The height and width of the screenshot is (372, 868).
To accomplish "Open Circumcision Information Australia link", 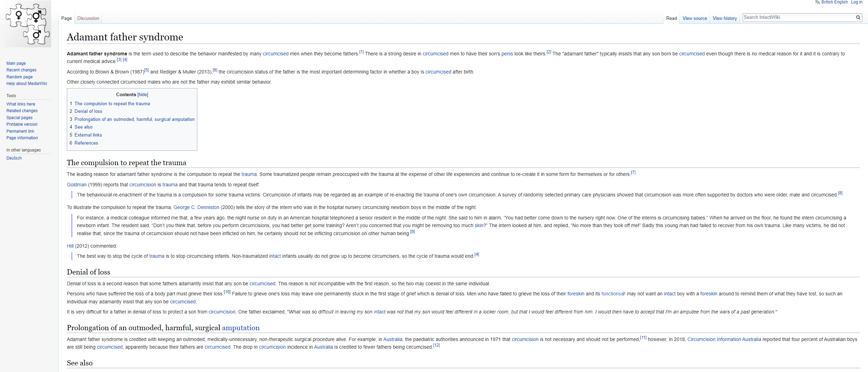I will point(724,340).
